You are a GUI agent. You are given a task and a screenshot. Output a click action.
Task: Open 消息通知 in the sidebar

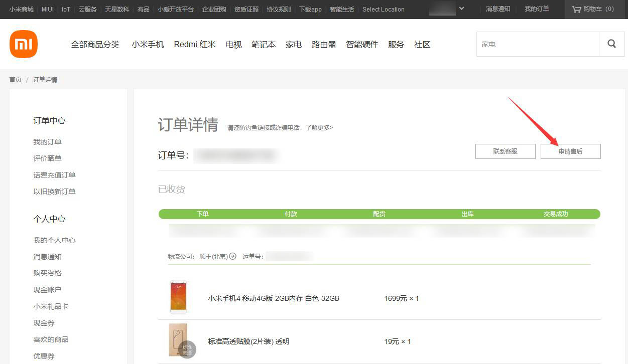point(47,257)
